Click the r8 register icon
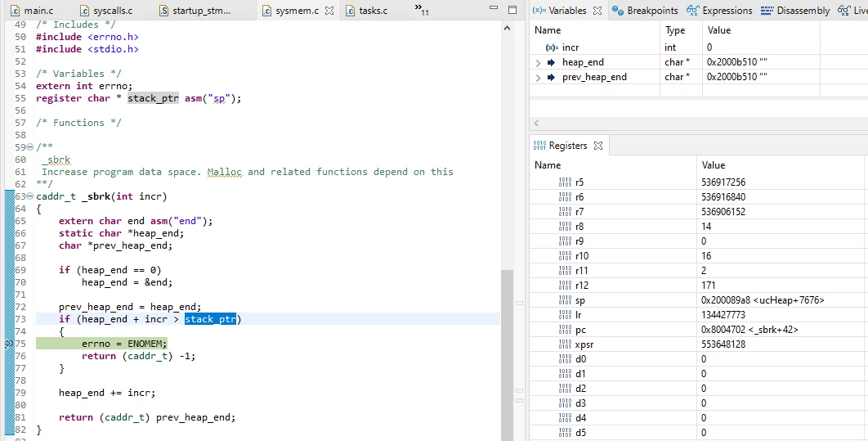 pyautogui.click(x=565, y=227)
